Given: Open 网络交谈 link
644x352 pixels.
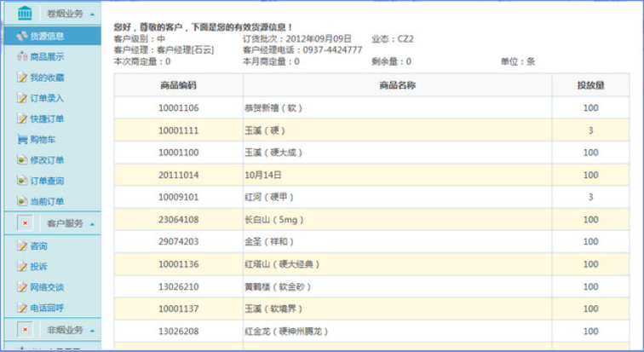Looking at the screenshot, I should (x=47, y=286).
